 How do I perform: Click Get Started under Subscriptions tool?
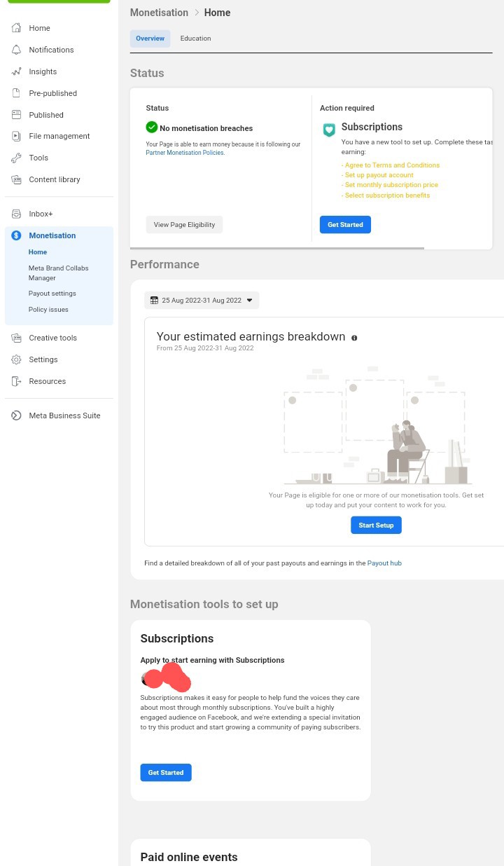pos(166,773)
